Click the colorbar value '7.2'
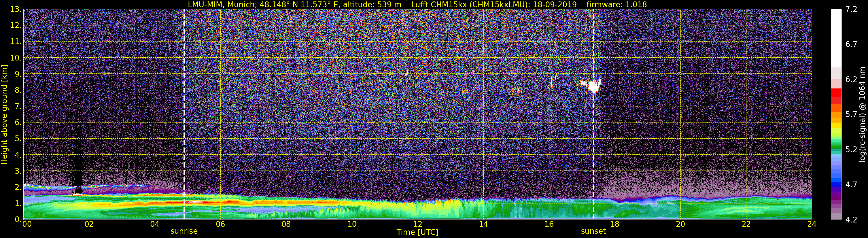 click(851, 9)
